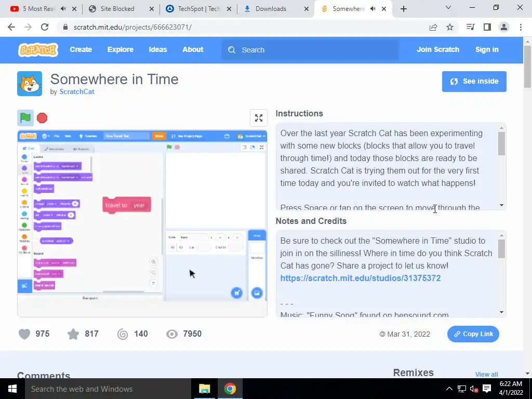Screen dimensions: 532x399
Task: Click the main page vertical scrollbar thumb
Action: pyautogui.click(x=528, y=66)
